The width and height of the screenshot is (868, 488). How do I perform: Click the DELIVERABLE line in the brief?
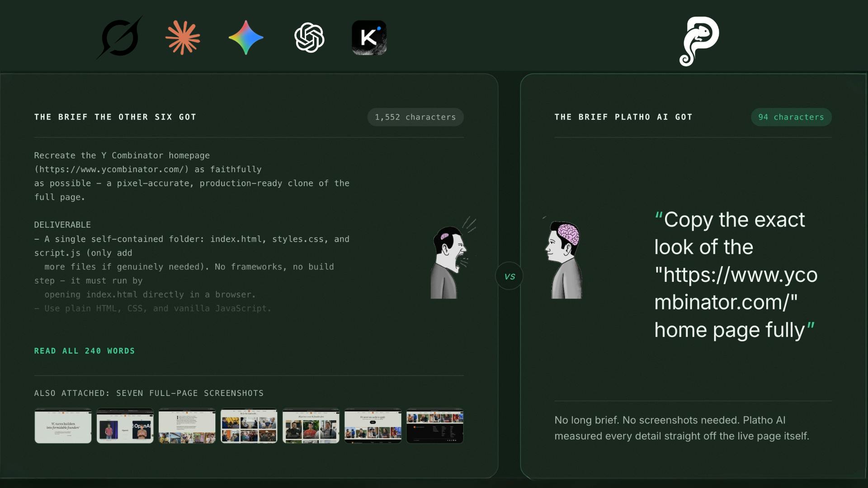pos(62,225)
